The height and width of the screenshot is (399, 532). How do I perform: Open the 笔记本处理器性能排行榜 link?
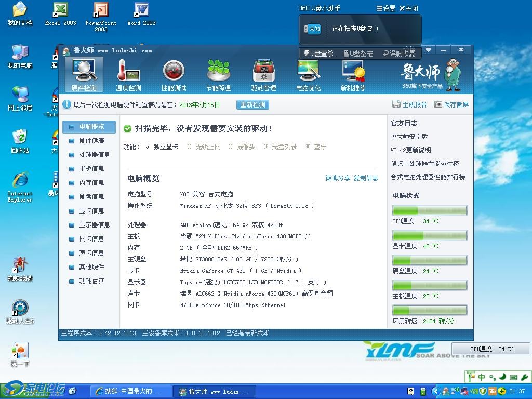click(x=424, y=164)
